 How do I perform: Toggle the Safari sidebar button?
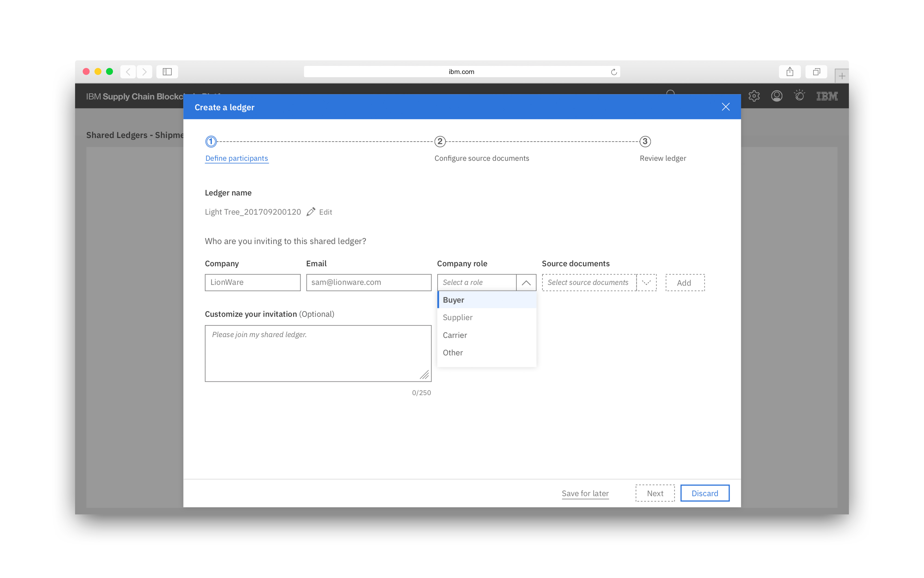167,72
